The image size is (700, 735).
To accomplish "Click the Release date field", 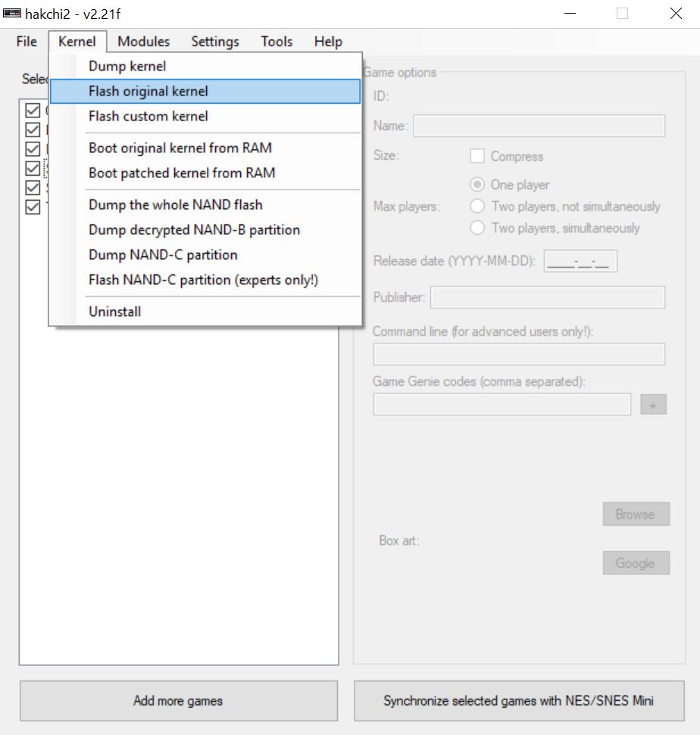I will [580, 261].
